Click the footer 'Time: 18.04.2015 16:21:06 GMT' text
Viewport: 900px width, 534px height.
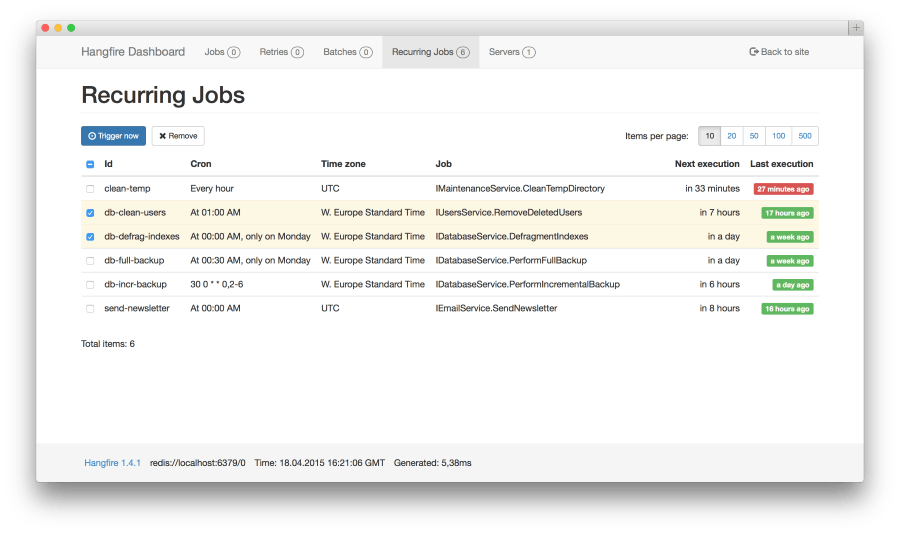(x=320, y=463)
